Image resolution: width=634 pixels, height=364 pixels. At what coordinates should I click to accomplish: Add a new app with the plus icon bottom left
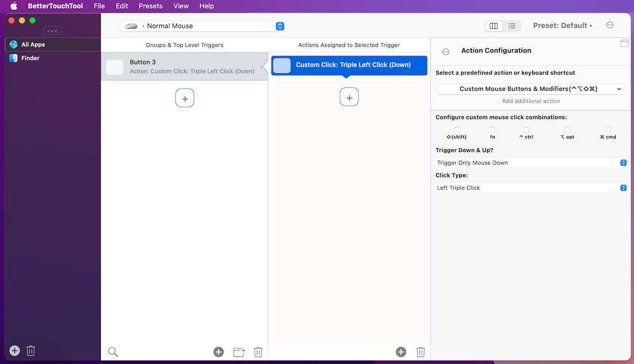tap(14, 350)
